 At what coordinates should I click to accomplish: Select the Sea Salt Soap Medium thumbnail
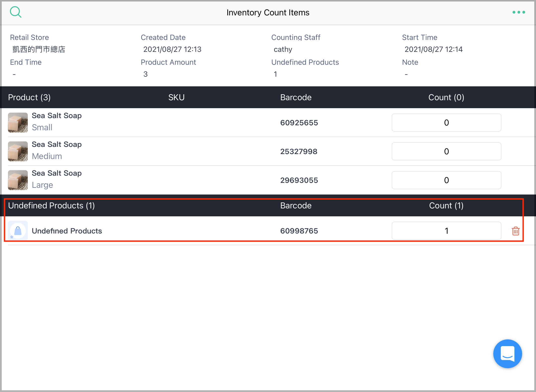tap(18, 151)
